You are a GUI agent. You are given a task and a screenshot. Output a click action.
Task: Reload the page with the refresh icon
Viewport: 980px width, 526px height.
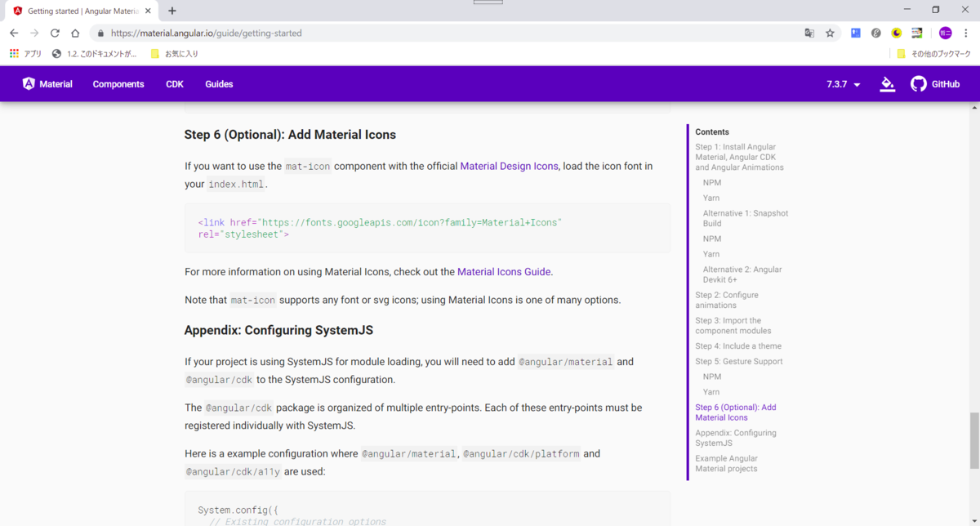coord(55,33)
